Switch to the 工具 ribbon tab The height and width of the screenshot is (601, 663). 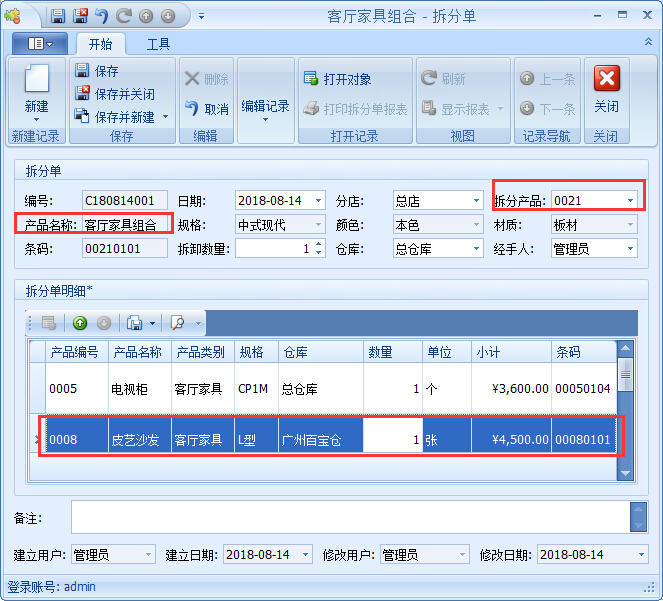pyautogui.click(x=158, y=44)
